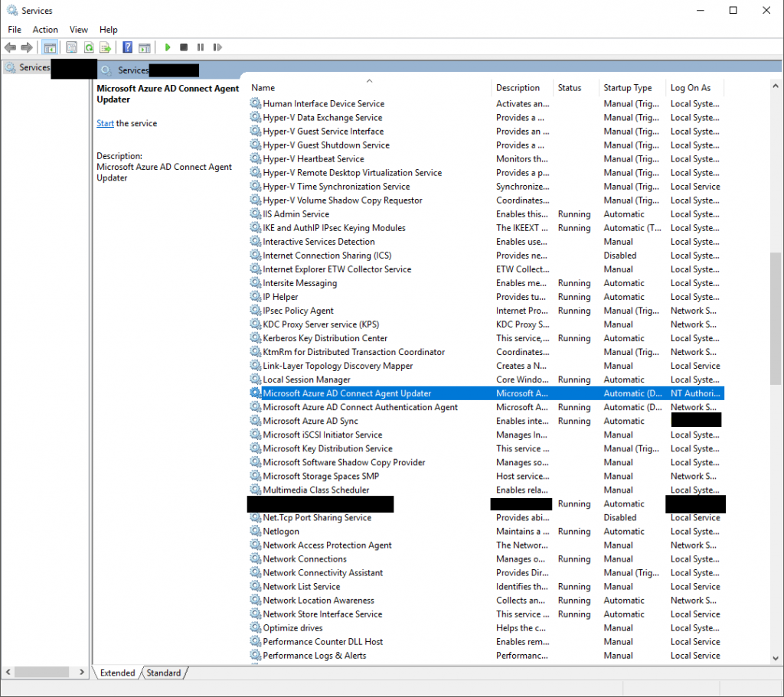Click the gear icon beside Netlogon

(256, 531)
